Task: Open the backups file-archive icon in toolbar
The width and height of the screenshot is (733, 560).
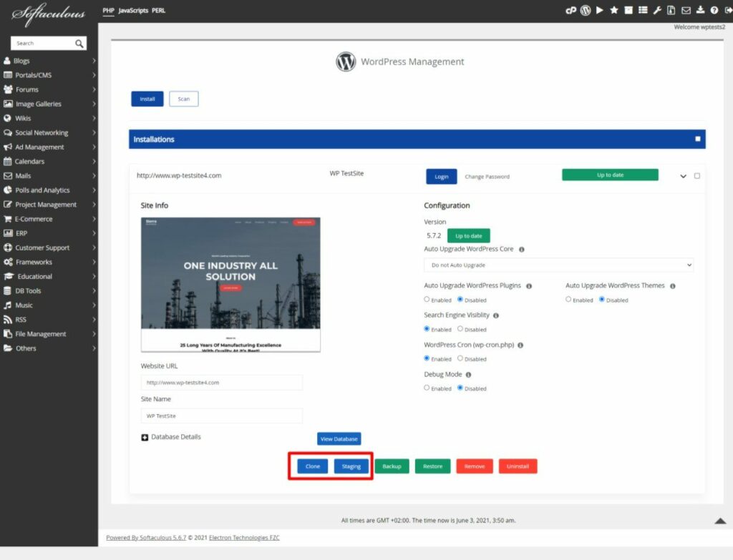Action: [x=671, y=10]
